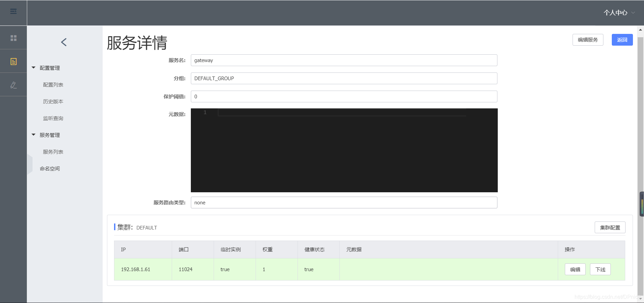This screenshot has height=303, width=644.
Task: Open 服务列表 menu item
Action: pos(53,152)
